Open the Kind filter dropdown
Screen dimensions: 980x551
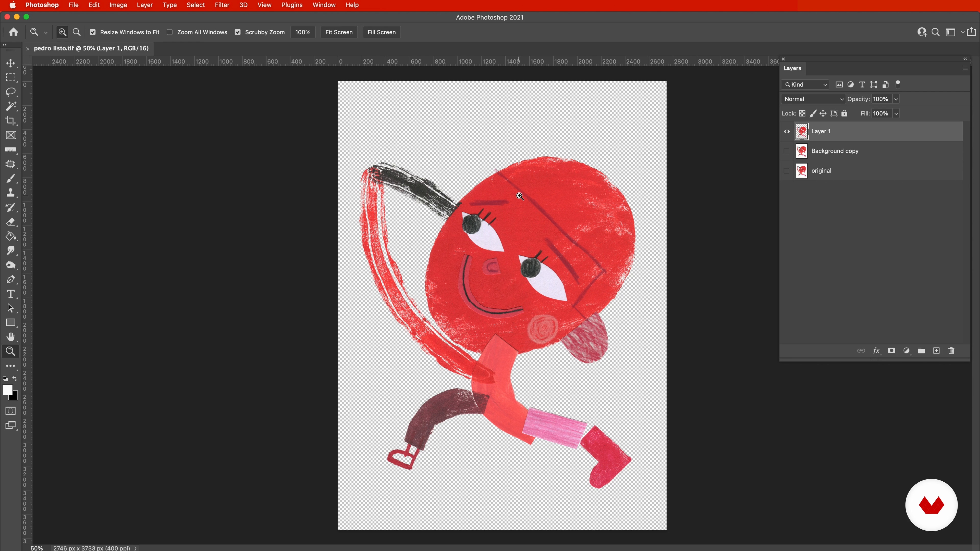click(x=805, y=85)
